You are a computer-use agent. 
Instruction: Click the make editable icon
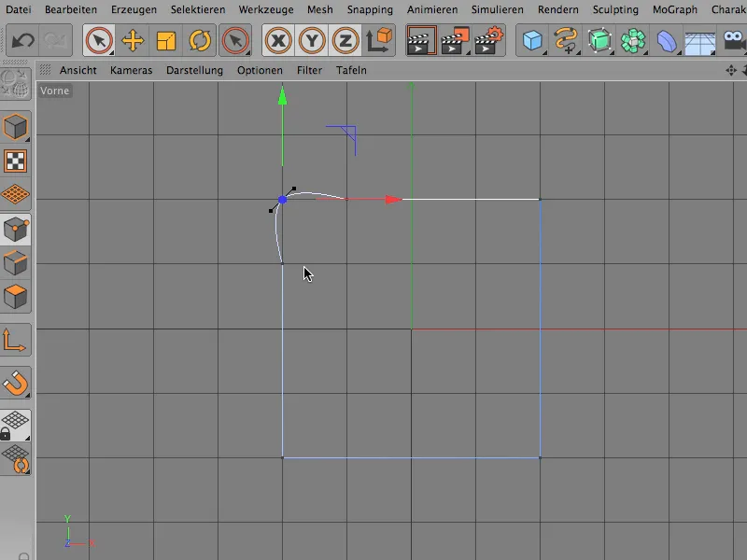tap(15, 84)
